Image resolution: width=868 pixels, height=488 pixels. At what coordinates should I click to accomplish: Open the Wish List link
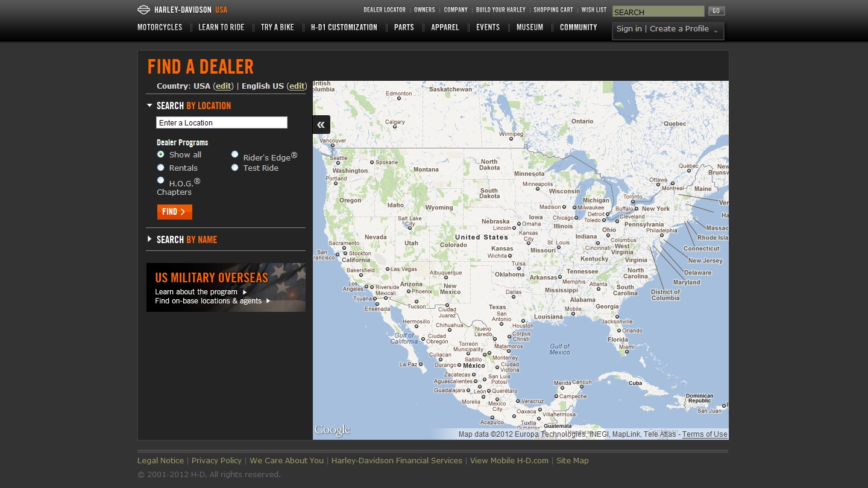594,10
